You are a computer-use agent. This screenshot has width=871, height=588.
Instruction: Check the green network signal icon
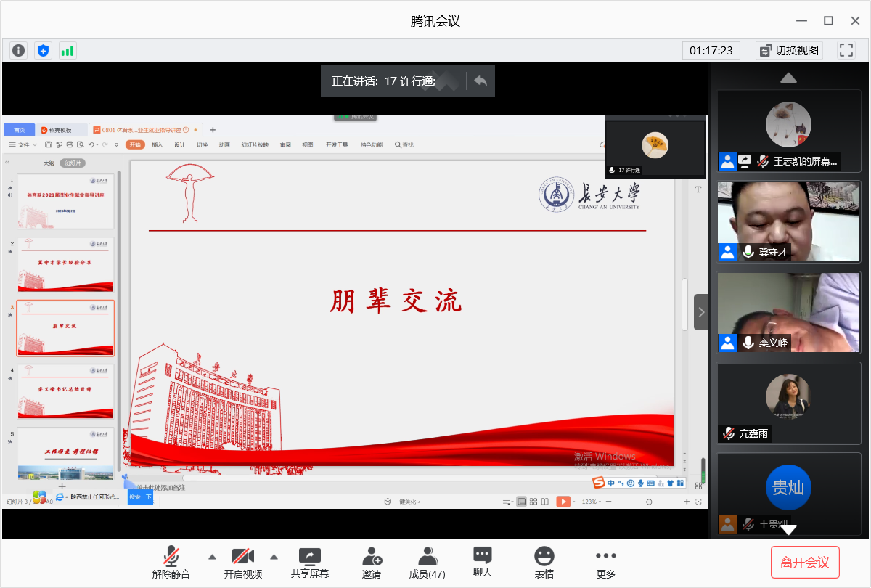68,50
